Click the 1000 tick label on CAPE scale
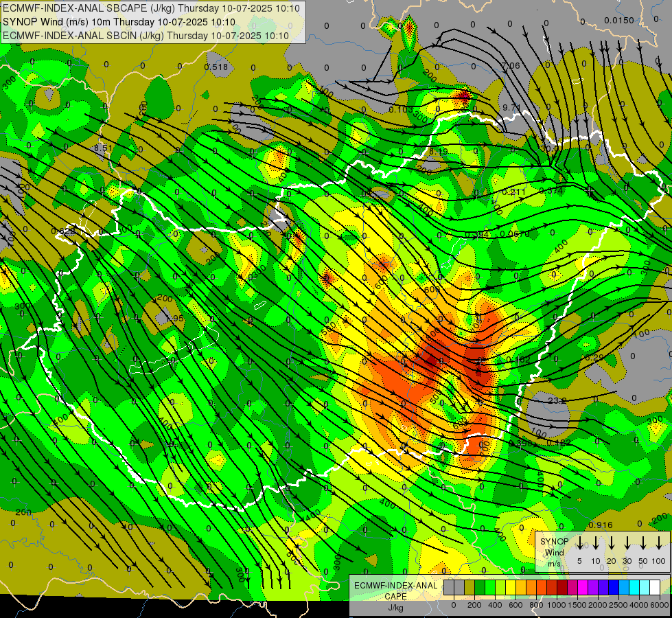672x618 pixels. coord(557,605)
